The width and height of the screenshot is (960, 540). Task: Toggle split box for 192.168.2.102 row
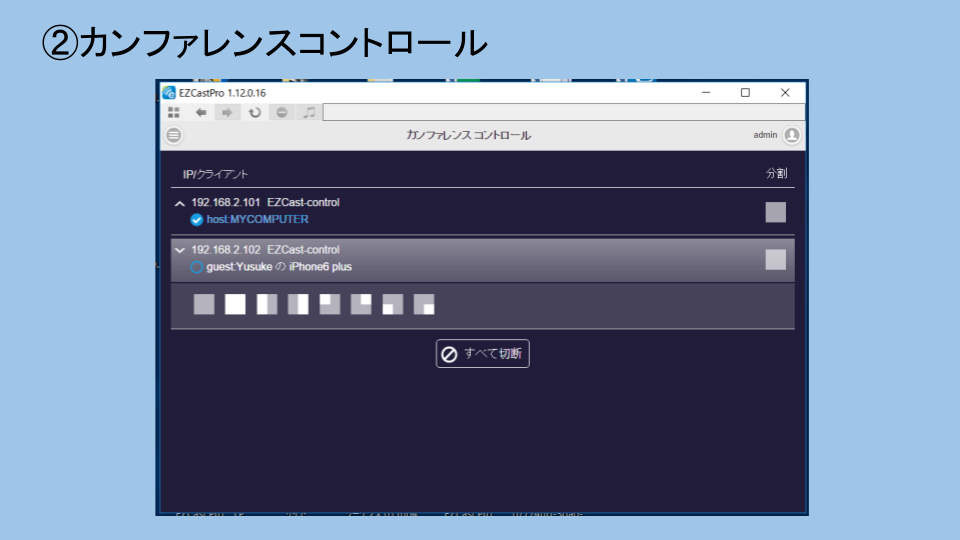[x=775, y=260]
